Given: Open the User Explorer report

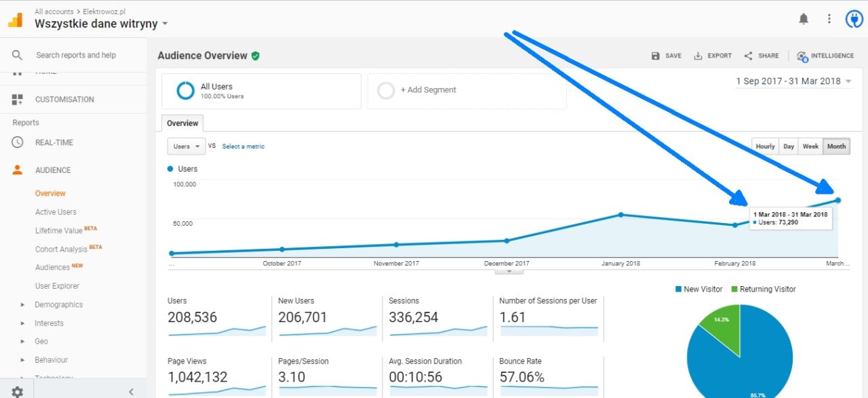Looking at the screenshot, I should [x=57, y=286].
